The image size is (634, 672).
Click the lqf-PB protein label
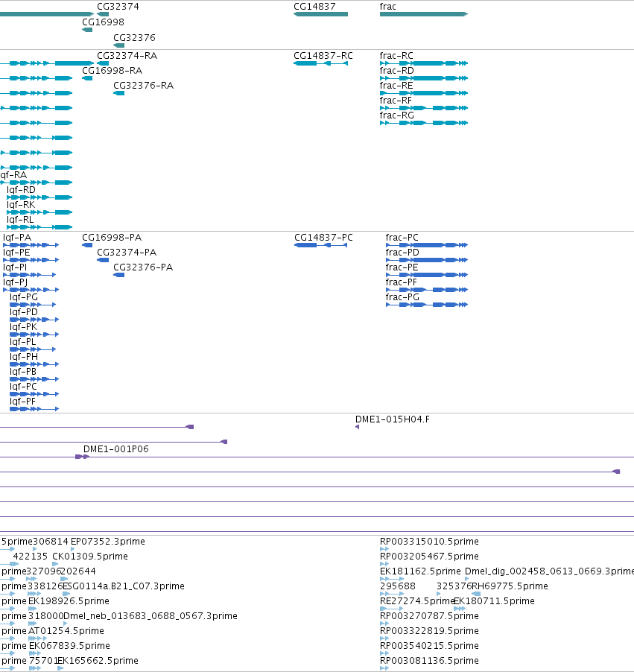tap(22, 372)
